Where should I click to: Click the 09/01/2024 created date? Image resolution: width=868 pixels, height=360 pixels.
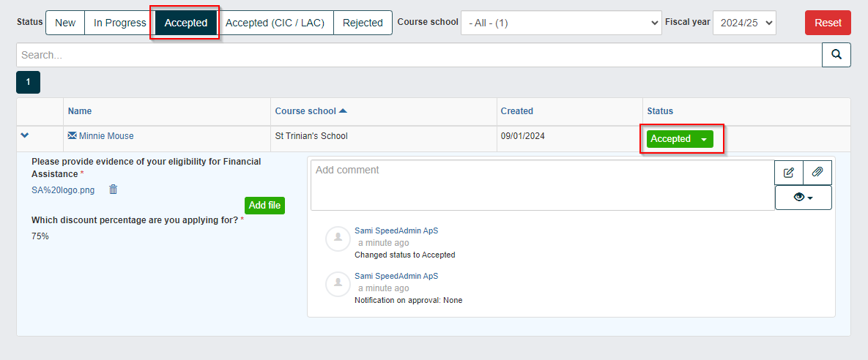click(x=523, y=135)
